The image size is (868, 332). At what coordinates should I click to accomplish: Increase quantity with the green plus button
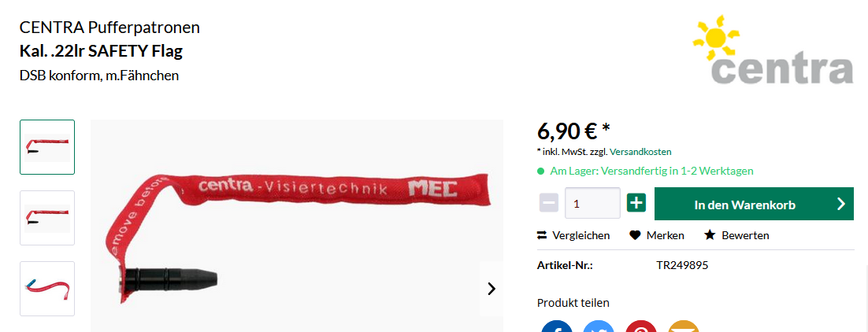tap(636, 203)
